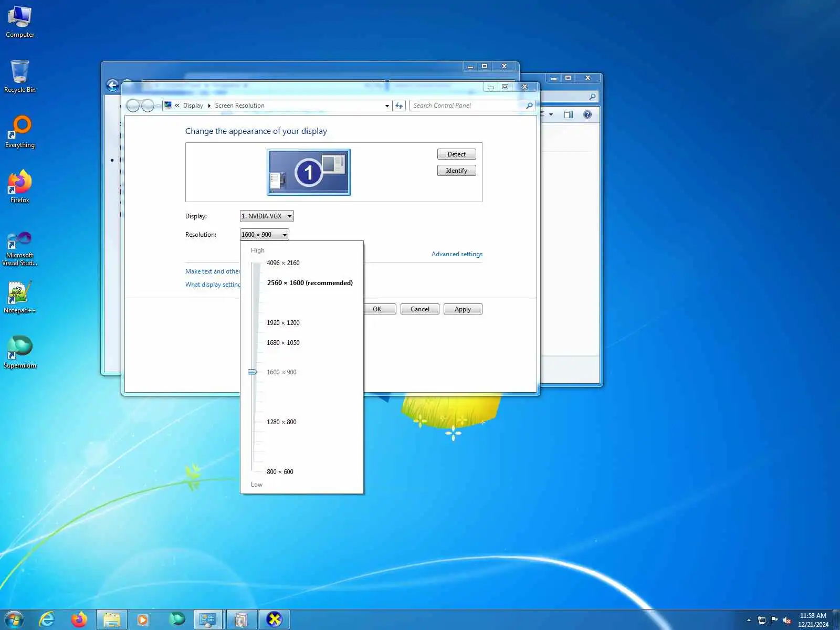
Task: Collapse the Resolution dropdown showing 1600 × 900
Action: (x=265, y=235)
